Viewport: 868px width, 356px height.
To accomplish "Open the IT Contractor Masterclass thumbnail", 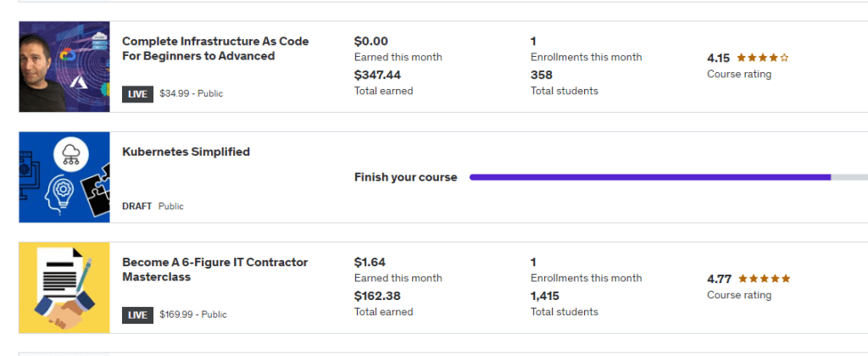I will (x=64, y=287).
